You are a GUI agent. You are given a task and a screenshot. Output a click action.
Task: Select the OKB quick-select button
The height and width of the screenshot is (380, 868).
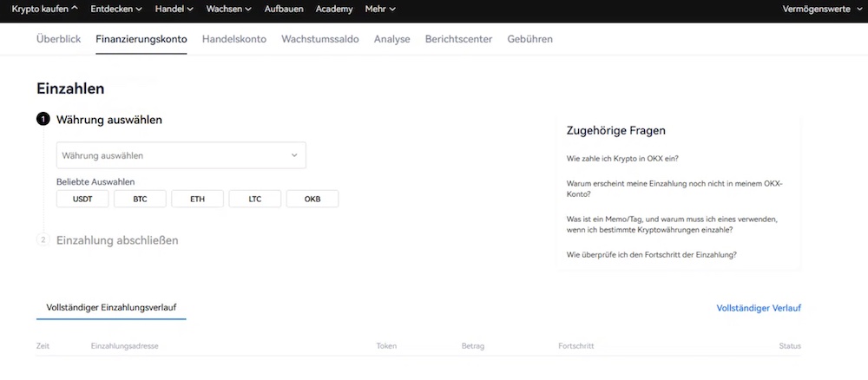312,200
